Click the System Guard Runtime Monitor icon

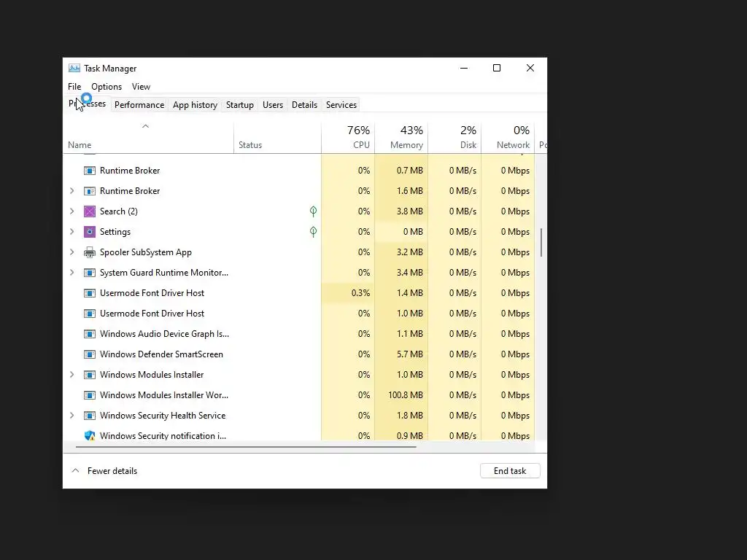tap(90, 273)
